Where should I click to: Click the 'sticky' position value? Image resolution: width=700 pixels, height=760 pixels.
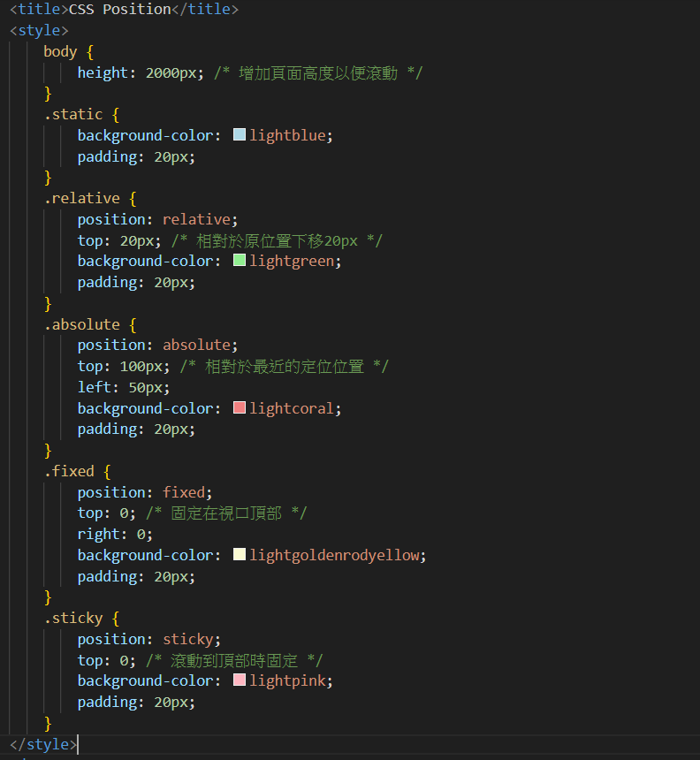click(x=188, y=639)
